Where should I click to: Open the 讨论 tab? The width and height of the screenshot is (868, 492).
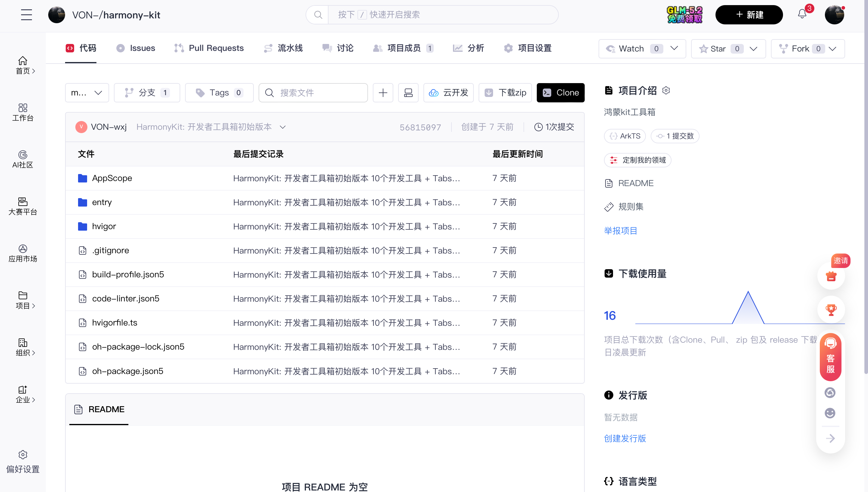coord(338,48)
